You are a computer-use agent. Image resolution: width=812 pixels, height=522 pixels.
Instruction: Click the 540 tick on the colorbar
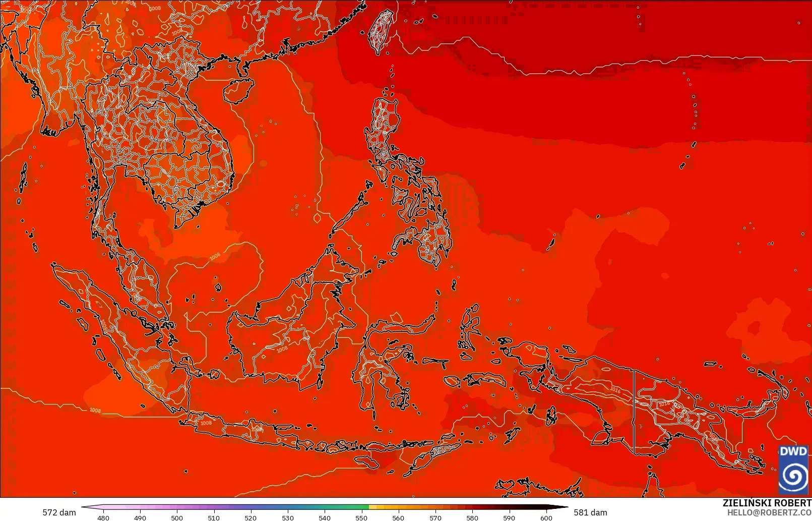click(325, 518)
